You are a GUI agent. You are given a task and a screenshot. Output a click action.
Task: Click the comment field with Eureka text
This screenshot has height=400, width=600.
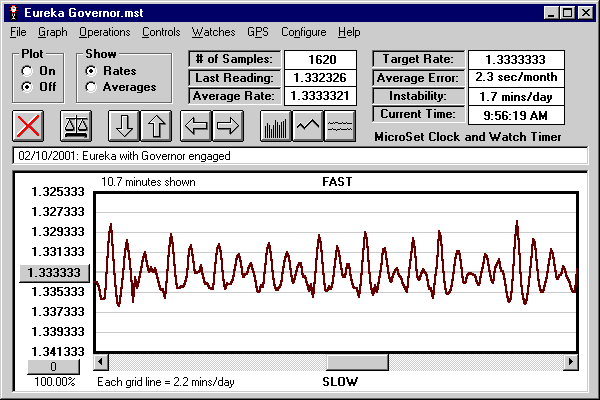(300, 156)
